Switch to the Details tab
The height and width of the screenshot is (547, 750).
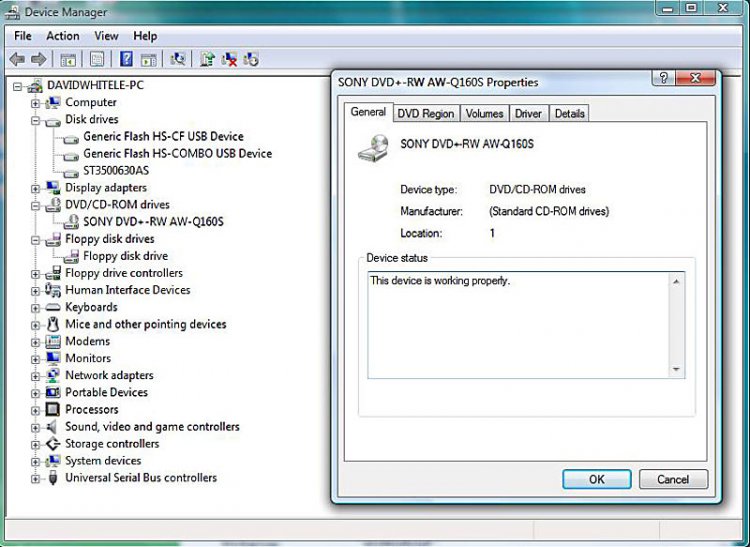coord(569,114)
